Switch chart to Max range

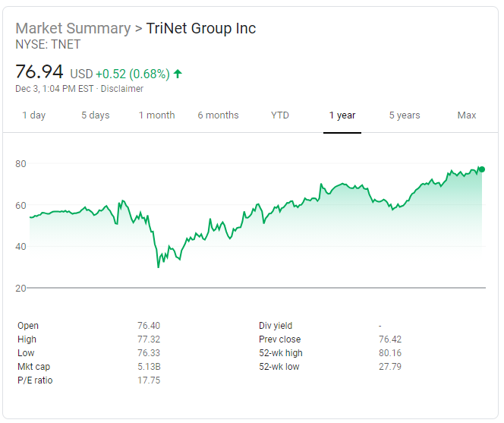[467, 115]
